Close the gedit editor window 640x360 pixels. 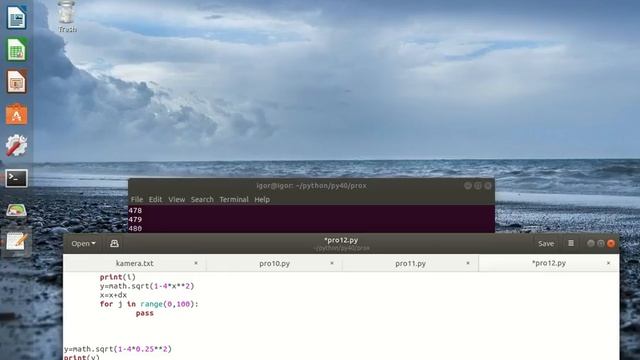pos(611,243)
